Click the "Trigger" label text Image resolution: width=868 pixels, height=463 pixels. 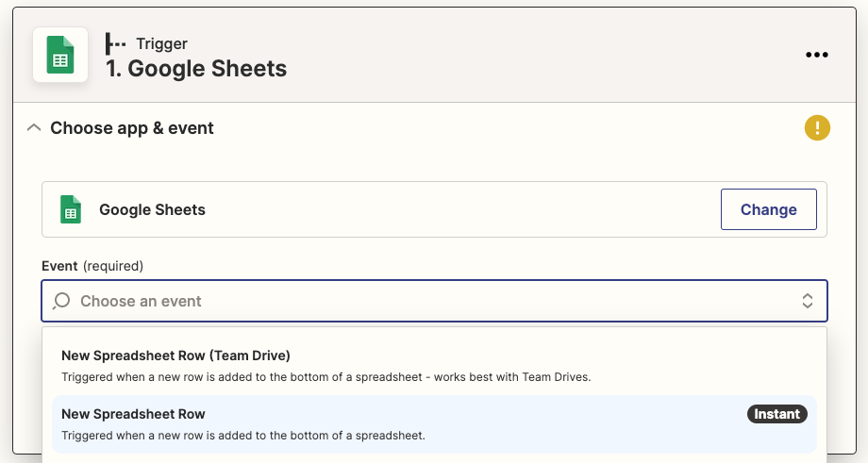point(161,43)
